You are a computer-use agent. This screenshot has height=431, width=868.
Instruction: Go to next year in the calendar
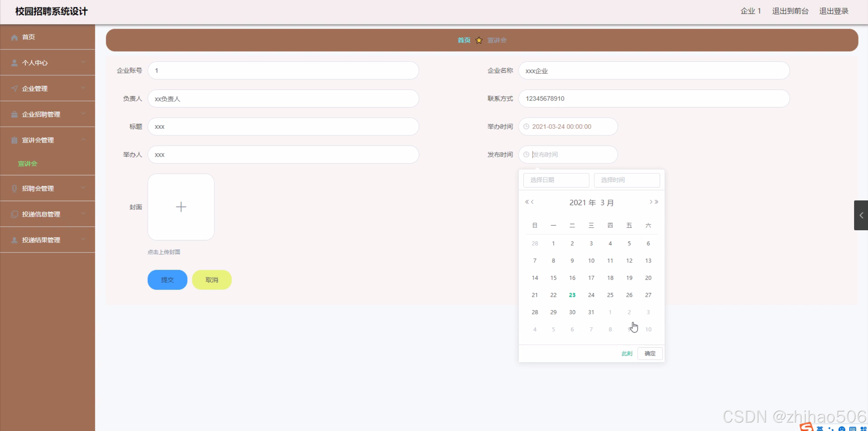(657, 202)
